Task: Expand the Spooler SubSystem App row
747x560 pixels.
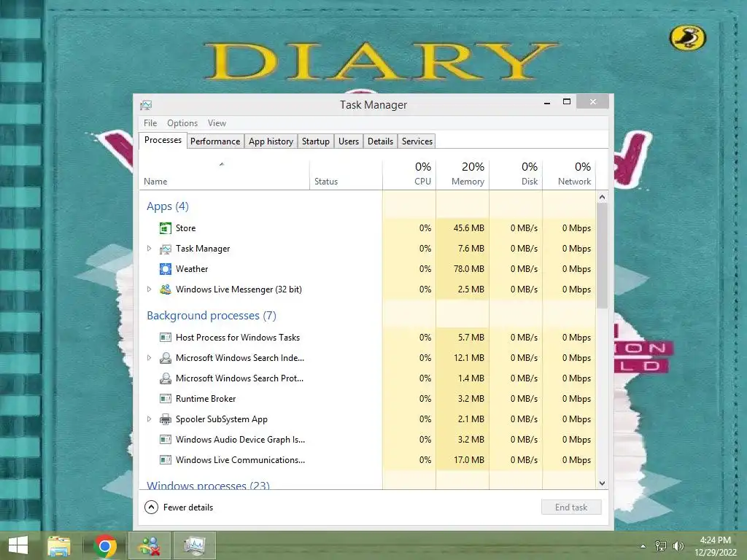Action: click(149, 419)
